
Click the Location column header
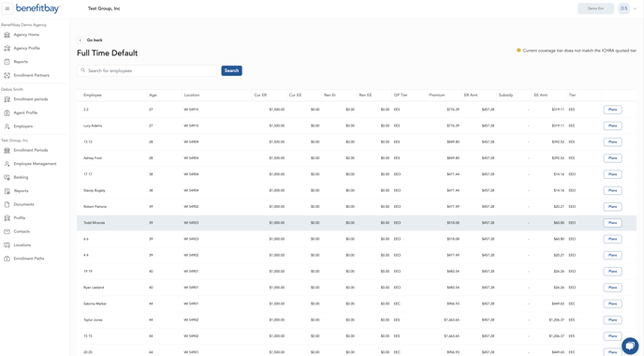192,95
